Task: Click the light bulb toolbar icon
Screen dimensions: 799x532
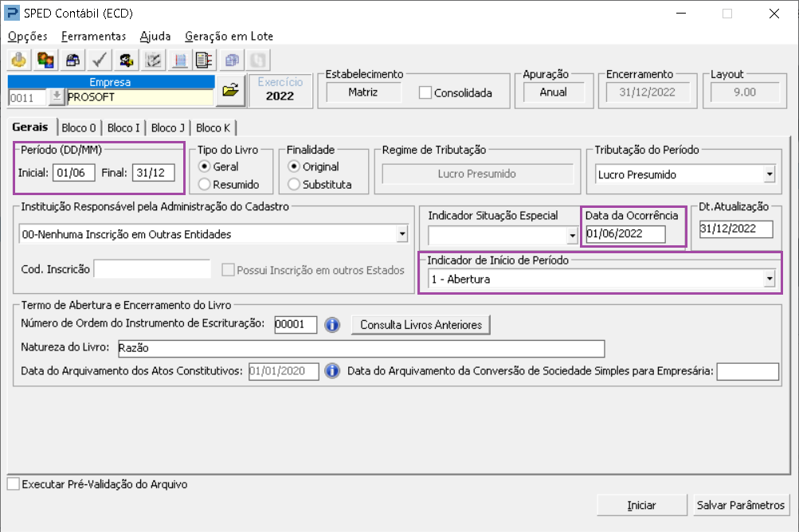Action: tap(18, 59)
